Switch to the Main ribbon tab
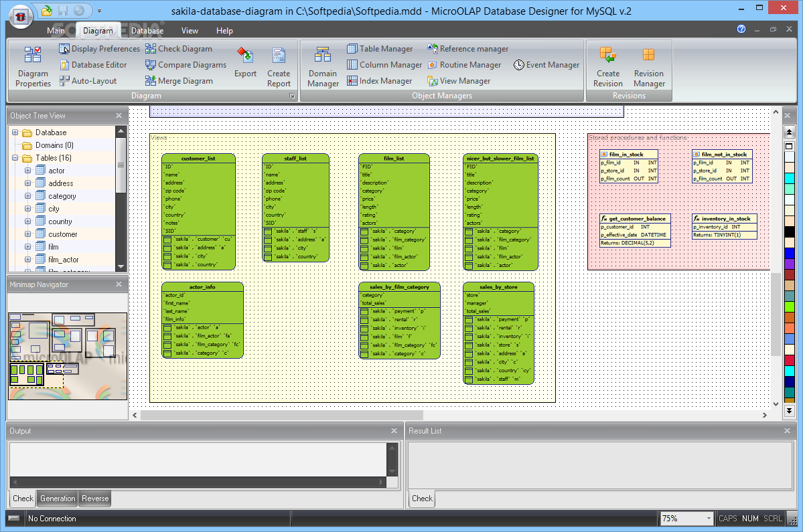Image resolution: width=803 pixels, height=532 pixels. coord(56,31)
